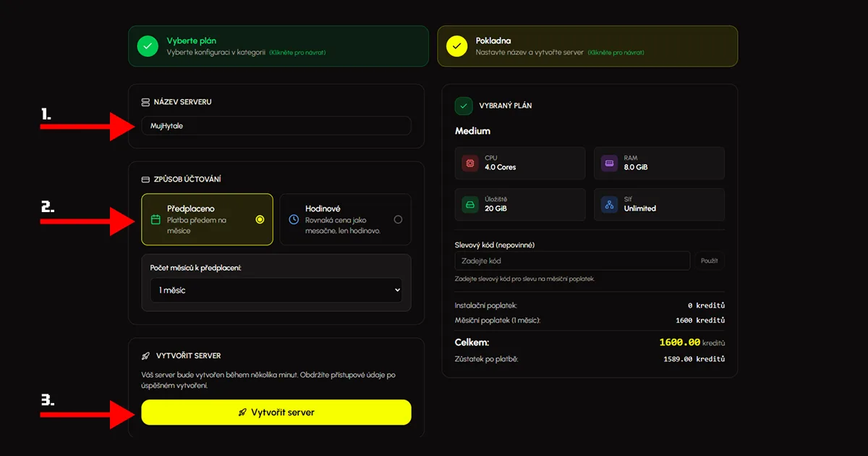The height and width of the screenshot is (456, 868).
Task: Click the Použít discount code button
Action: click(710, 261)
